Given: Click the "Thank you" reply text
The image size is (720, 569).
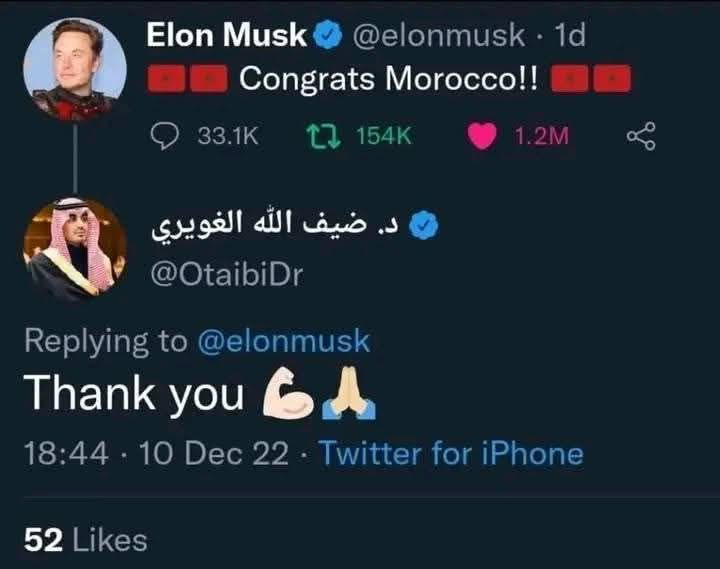Looking at the screenshot, I should [134, 394].
